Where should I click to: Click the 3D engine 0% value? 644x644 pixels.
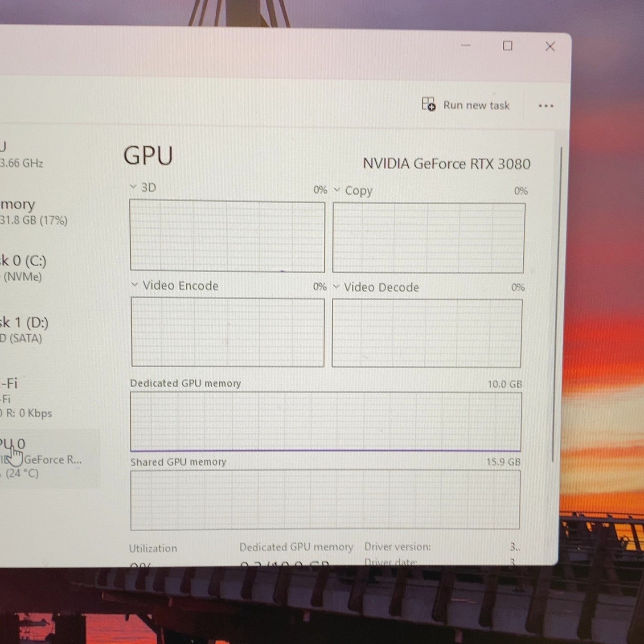pyautogui.click(x=320, y=190)
